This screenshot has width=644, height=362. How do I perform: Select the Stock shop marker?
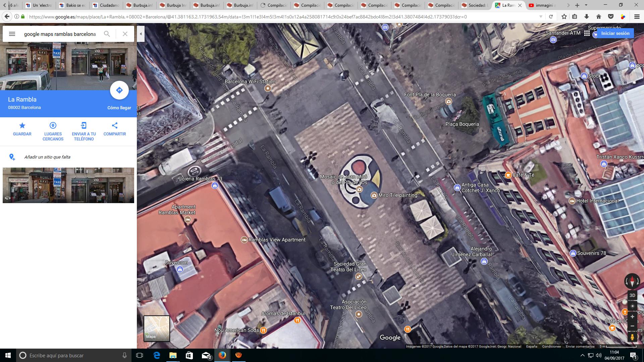[584, 76]
